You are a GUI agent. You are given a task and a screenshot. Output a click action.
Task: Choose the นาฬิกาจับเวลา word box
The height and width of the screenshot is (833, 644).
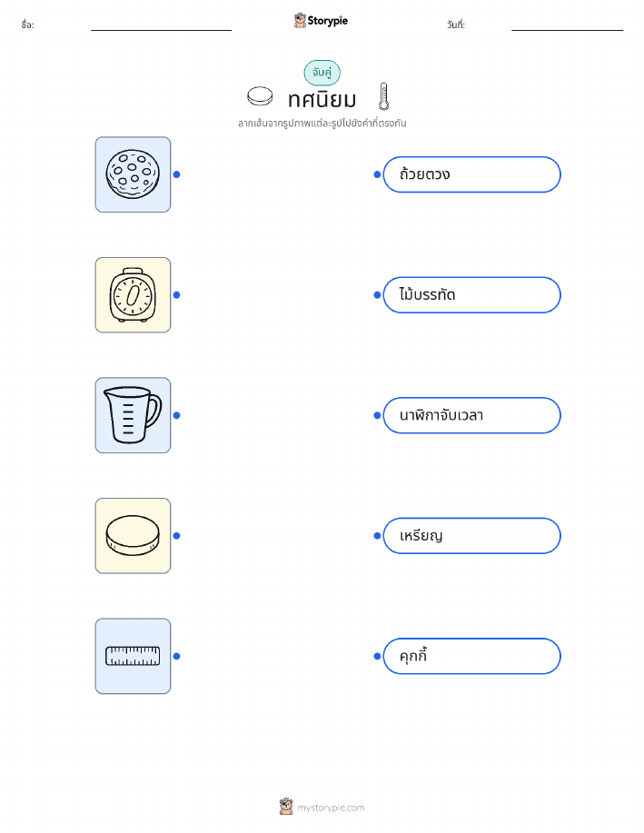tap(471, 415)
